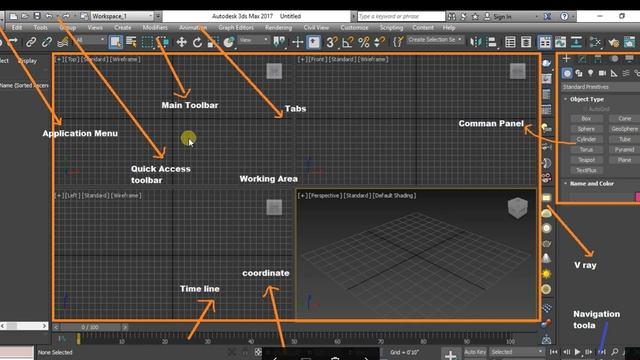Click the TextPlus button
The height and width of the screenshot is (360, 640).
coord(587,170)
